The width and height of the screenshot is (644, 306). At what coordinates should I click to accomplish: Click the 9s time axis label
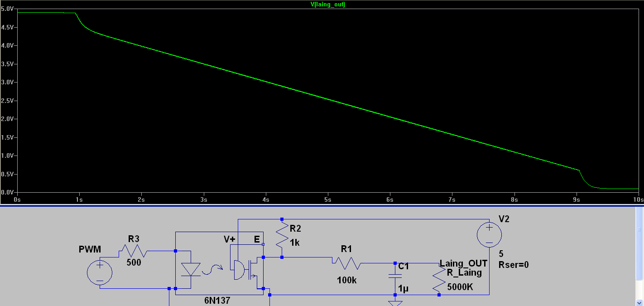point(576,199)
